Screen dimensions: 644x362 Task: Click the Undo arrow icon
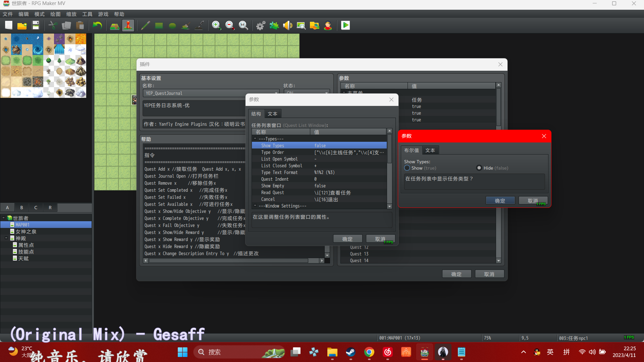(97, 25)
